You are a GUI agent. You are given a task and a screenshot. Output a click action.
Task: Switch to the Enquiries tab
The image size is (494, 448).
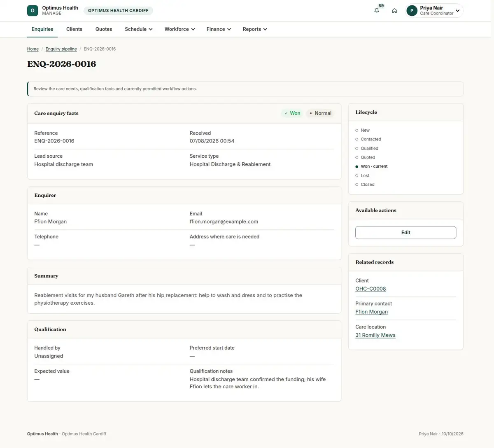[x=42, y=29]
